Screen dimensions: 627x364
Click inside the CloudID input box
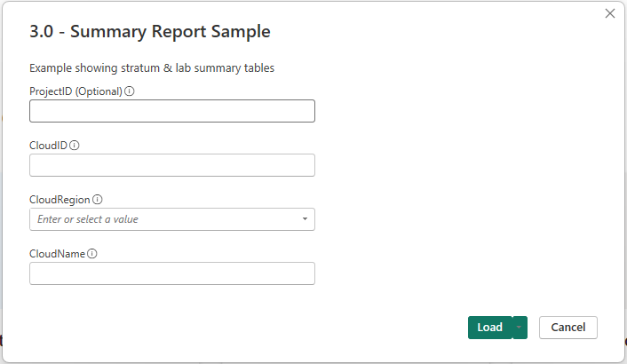click(x=172, y=165)
